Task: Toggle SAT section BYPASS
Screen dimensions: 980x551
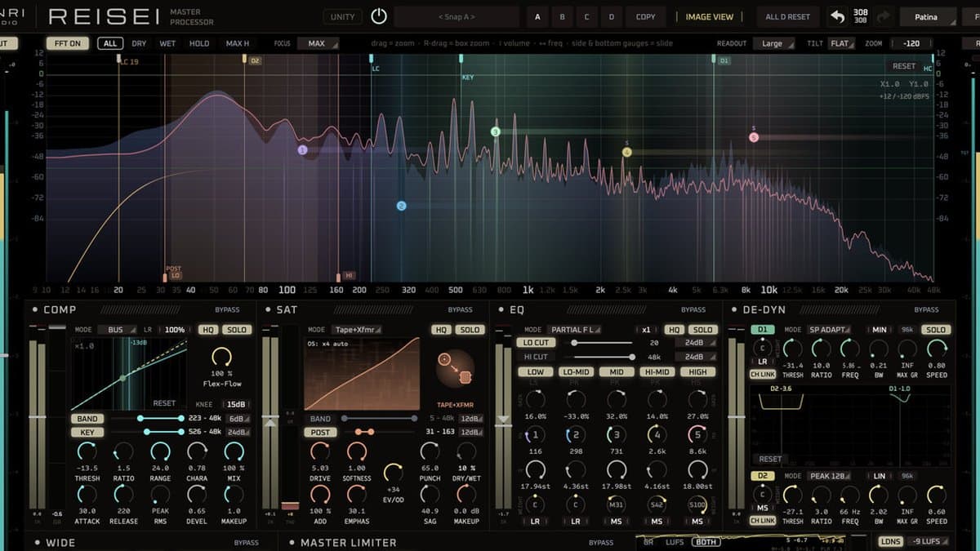Action: (x=460, y=310)
